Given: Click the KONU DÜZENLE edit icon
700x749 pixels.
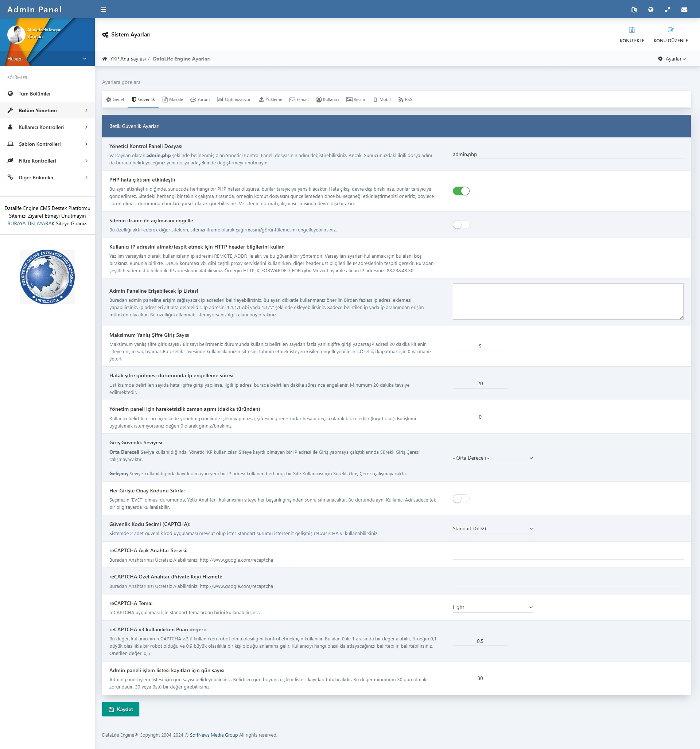Looking at the screenshot, I should pos(670,30).
